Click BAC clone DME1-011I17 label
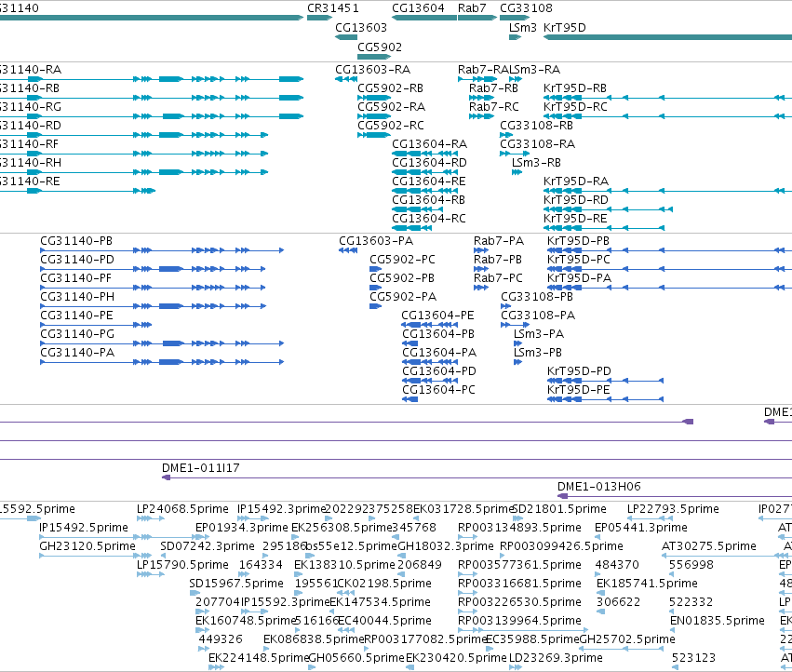This screenshot has width=792, height=672. [200, 468]
